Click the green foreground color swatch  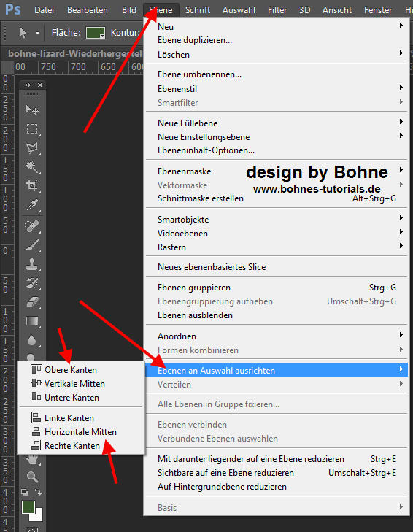28,507
